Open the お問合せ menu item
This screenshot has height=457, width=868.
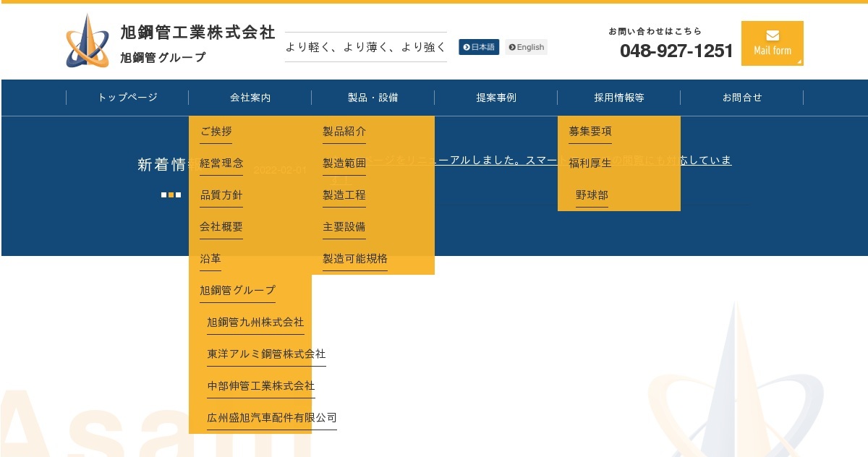click(x=742, y=98)
